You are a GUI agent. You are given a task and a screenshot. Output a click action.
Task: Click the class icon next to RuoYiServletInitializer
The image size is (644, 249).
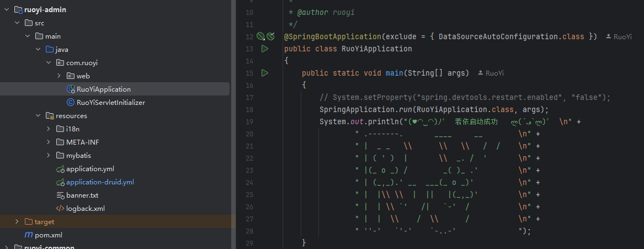tap(71, 102)
